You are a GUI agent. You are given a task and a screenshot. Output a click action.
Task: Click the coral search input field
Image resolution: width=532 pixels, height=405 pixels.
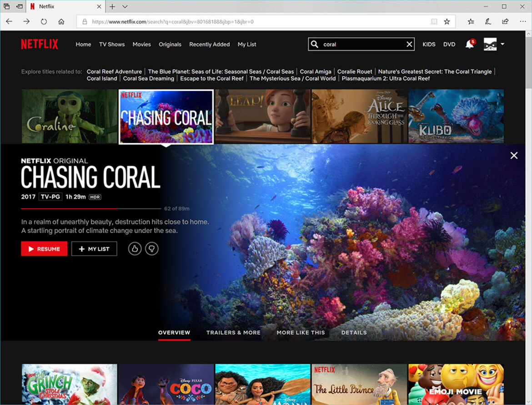click(x=361, y=44)
